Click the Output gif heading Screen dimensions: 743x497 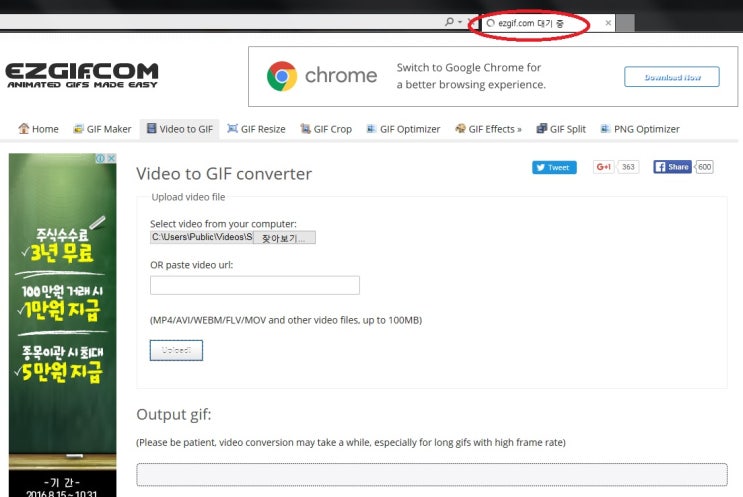coord(173,415)
